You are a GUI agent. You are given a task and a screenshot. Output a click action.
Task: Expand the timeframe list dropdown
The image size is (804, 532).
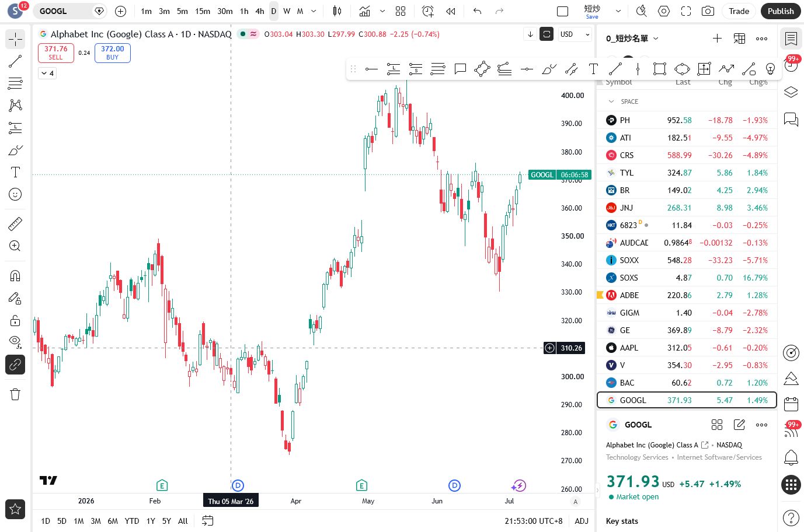click(x=314, y=11)
